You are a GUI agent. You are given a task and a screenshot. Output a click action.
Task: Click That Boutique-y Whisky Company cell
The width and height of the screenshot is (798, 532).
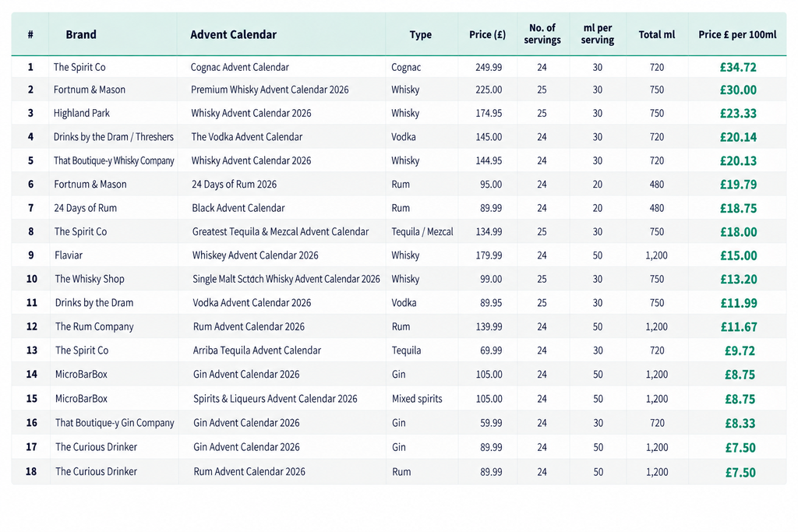(x=114, y=160)
